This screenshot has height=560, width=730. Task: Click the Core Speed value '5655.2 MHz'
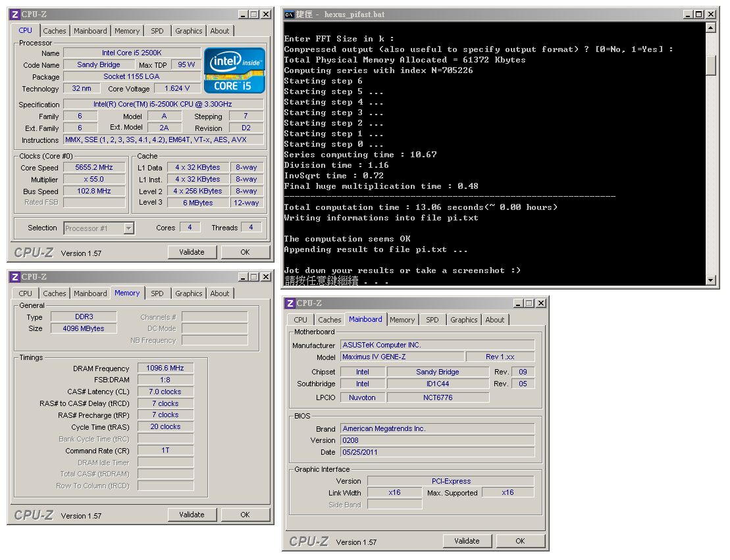pyautogui.click(x=94, y=168)
